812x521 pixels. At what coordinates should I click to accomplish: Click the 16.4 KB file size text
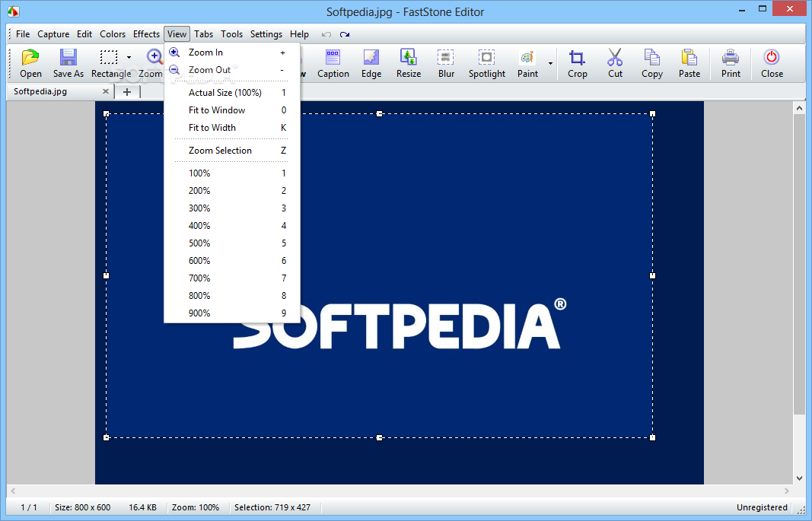tap(142, 507)
